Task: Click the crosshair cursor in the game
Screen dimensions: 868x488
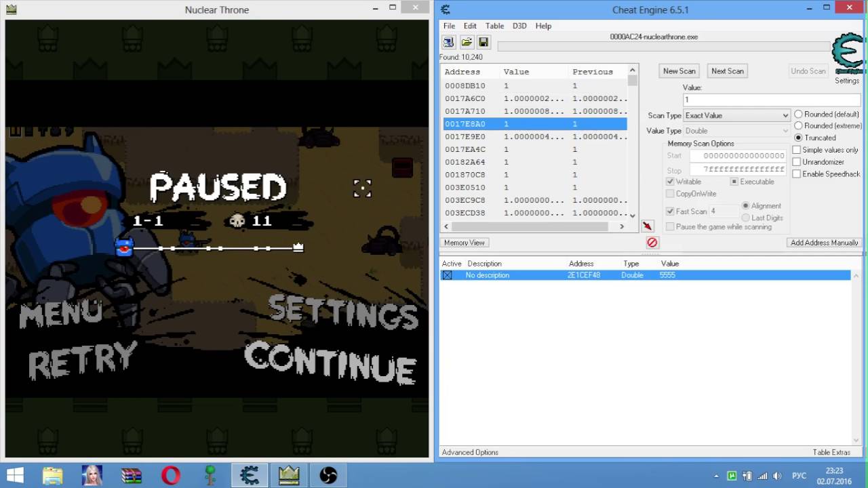Action: 362,189
